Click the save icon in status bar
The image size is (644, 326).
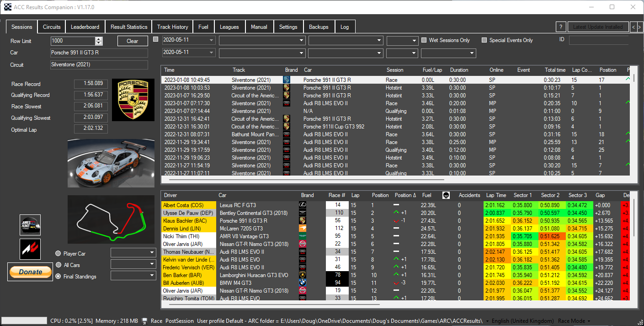point(145,321)
